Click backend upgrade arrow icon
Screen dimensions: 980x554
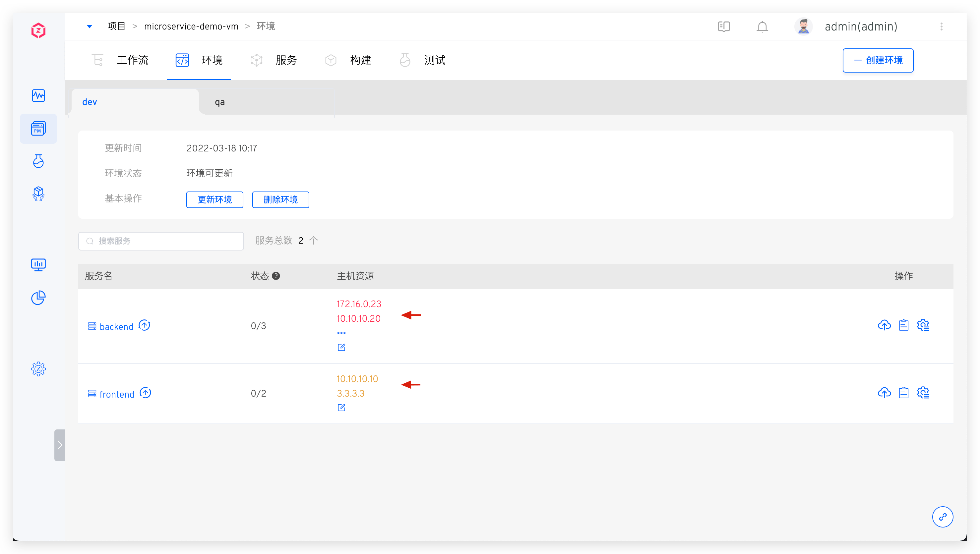tap(144, 325)
